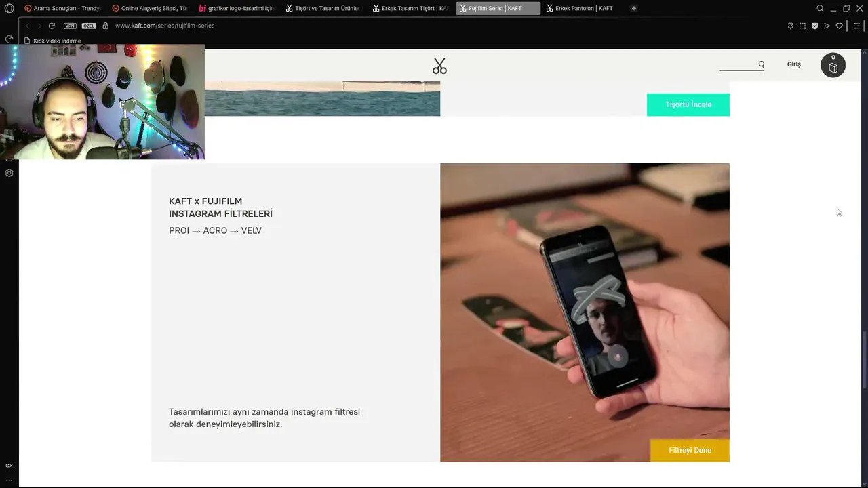Open the Giriş login link

pos(793,64)
